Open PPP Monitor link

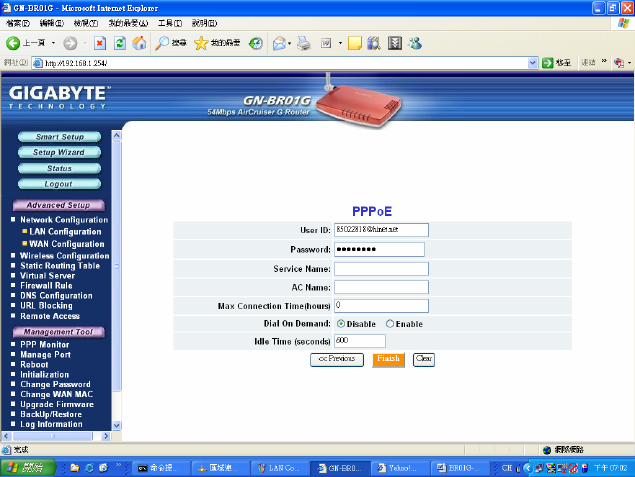click(x=45, y=345)
